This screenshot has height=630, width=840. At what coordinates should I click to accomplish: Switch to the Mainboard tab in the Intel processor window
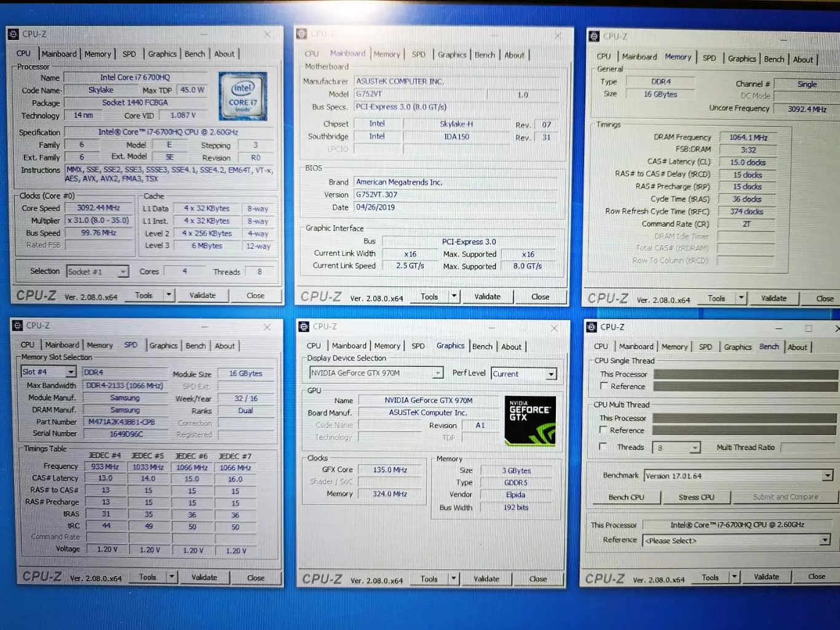tap(59, 54)
